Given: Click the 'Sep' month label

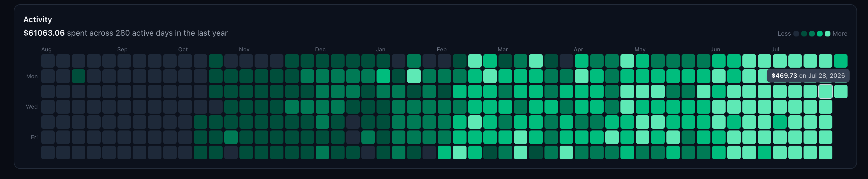Looking at the screenshot, I should coord(122,50).
